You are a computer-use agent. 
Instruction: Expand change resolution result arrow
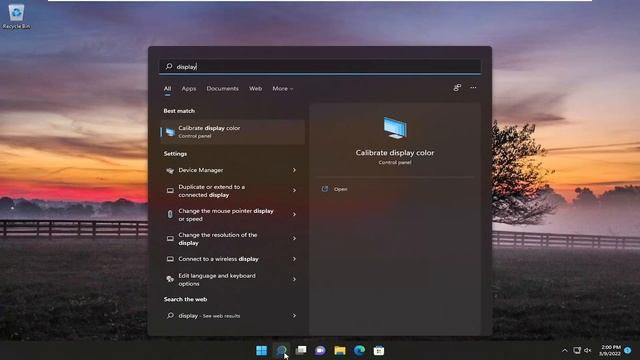click(x=294, y=238)
